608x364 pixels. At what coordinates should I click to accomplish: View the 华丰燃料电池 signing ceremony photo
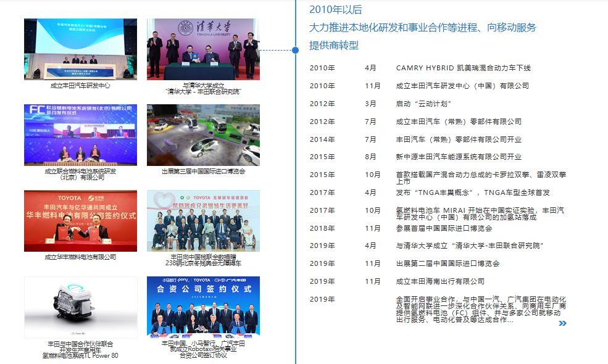80,220
